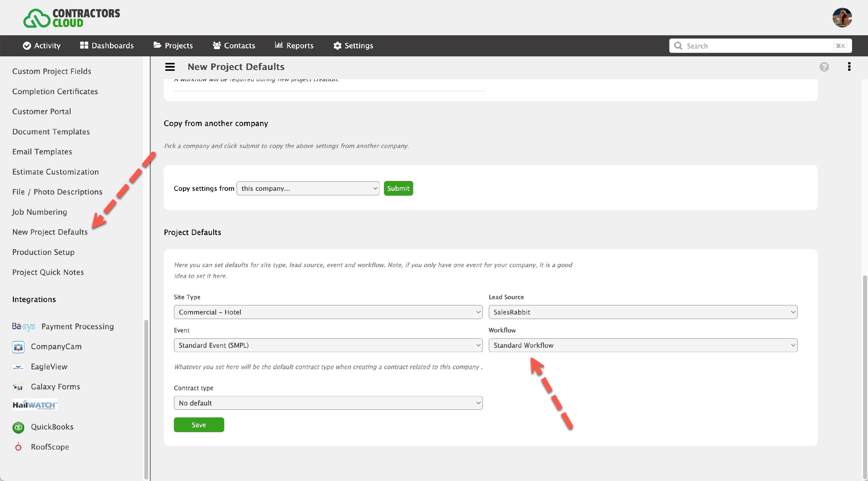Click the search magnifier icon
This screenshot has width=868, height=481.
678,46
